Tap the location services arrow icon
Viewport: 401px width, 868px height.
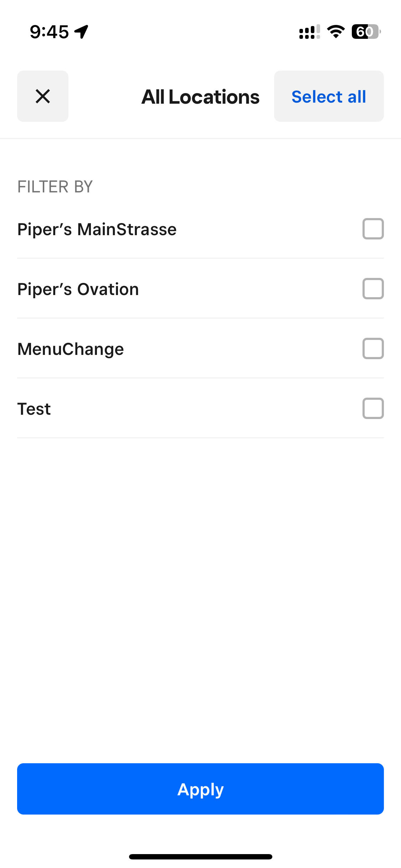pos(82,32)
